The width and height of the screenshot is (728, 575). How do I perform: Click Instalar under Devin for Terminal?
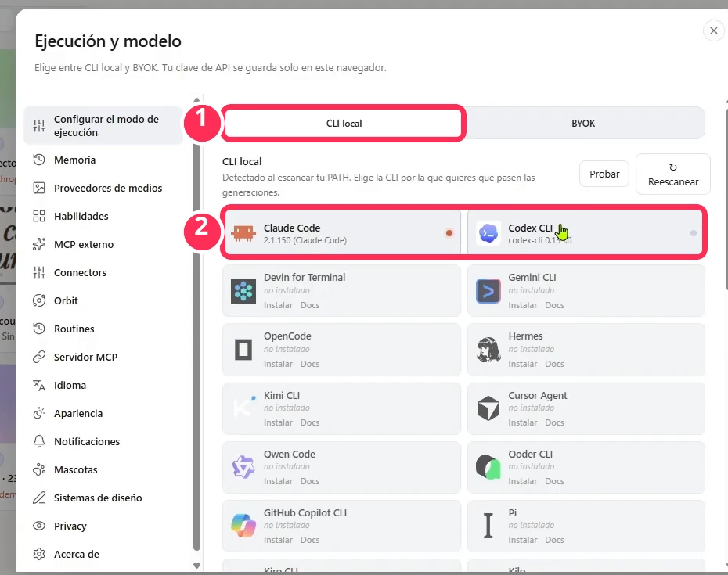tap(278, 305)
